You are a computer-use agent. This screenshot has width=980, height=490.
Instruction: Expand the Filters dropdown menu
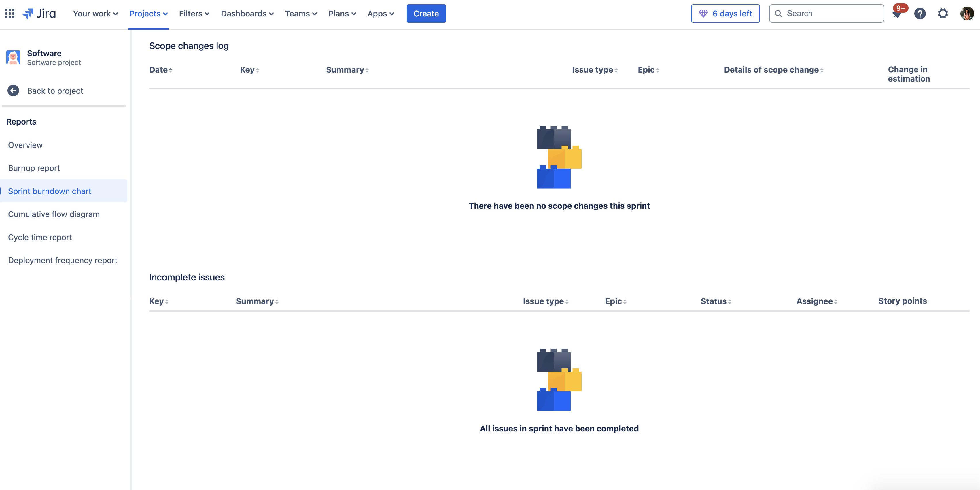pyautogui.click(x=194, y=14)
